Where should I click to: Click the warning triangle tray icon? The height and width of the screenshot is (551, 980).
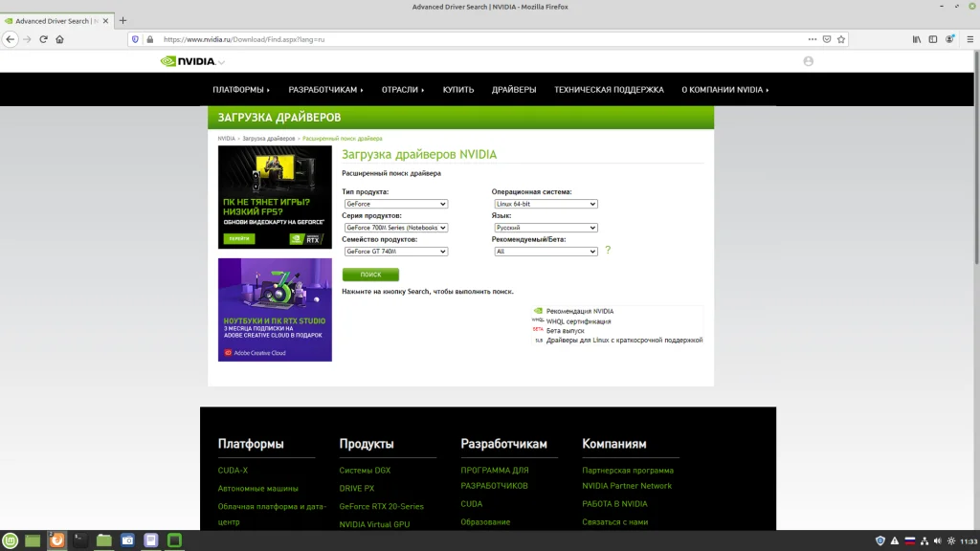[895, 541]
